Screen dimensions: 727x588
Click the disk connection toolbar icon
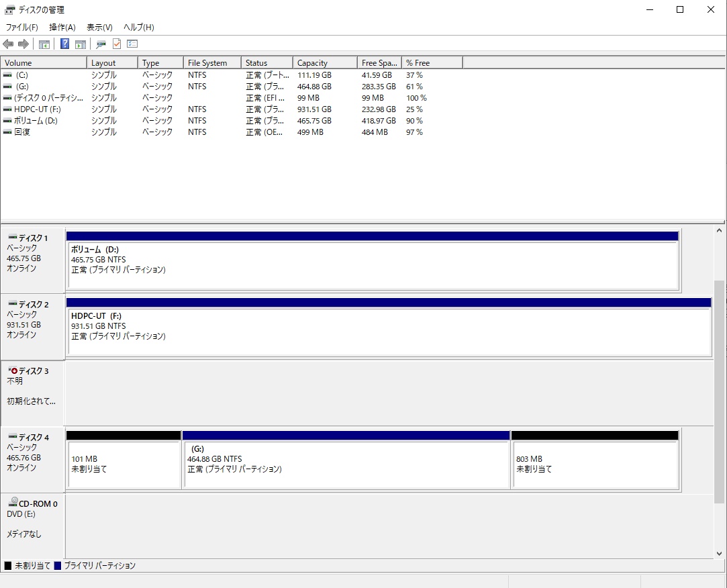click(101, 44)
